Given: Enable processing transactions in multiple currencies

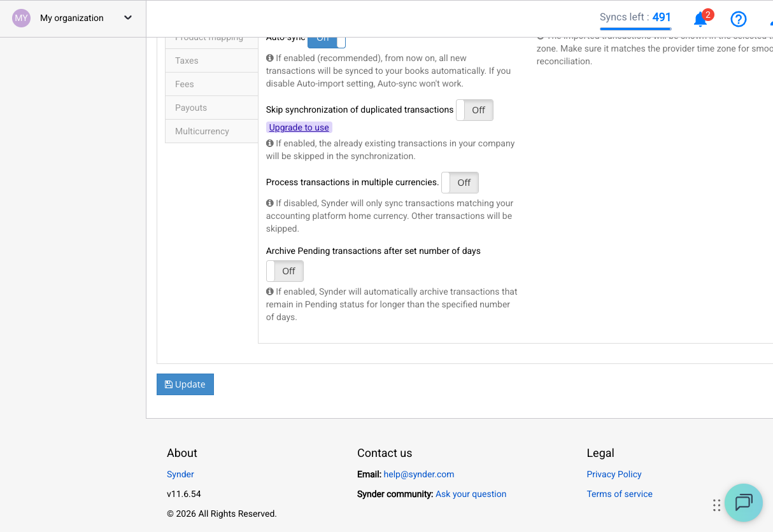Looking at the screenshot, I should (460, 183).
